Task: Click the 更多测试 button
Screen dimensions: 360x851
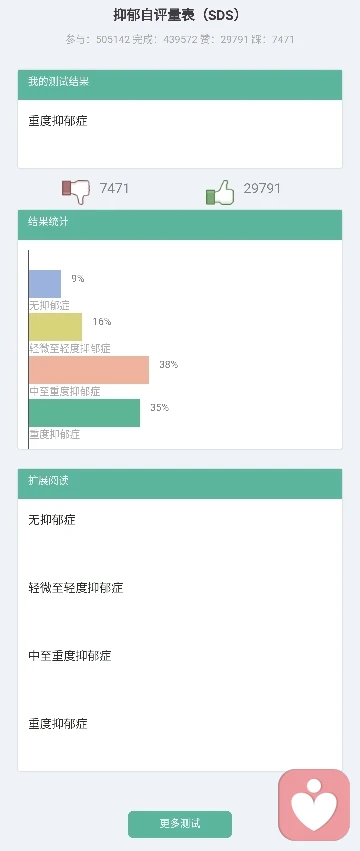Action: coord(180,824)
